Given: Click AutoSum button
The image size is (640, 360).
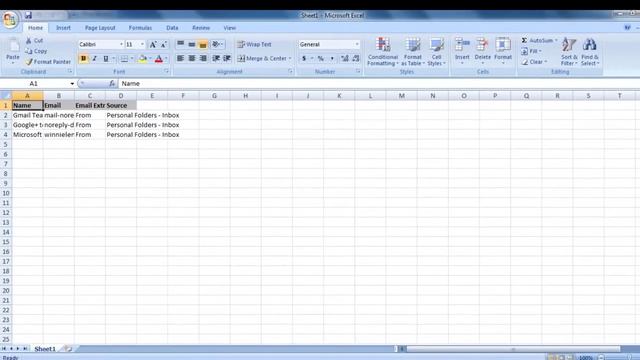Looking at the screenshot, I should [x=537, y=40].
